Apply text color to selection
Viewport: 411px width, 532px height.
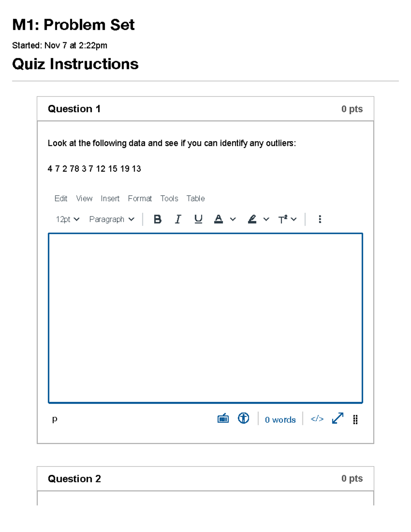[219, 219]
